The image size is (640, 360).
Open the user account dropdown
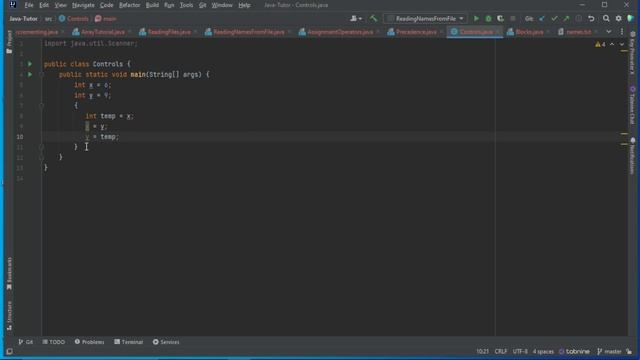click(356, 19)
